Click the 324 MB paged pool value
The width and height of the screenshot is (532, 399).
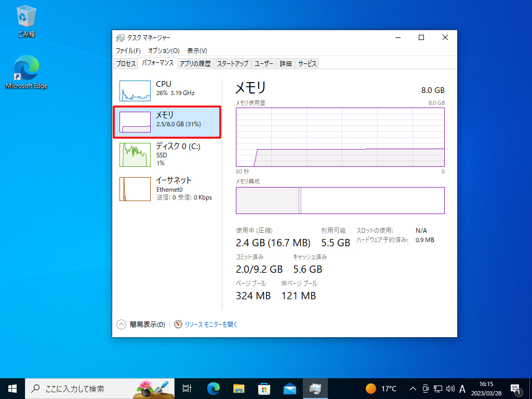click(254, 296)
